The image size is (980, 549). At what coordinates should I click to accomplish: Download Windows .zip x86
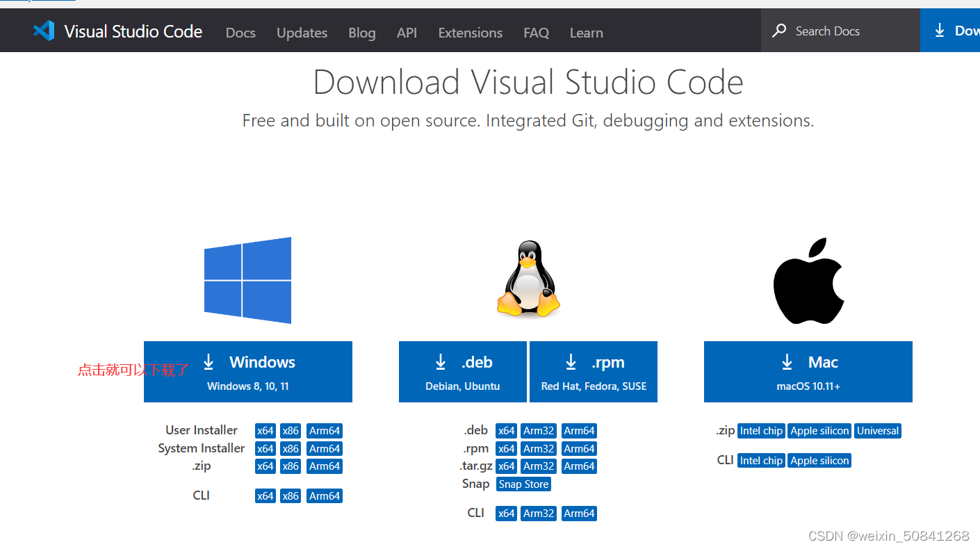tap(291, 466)
